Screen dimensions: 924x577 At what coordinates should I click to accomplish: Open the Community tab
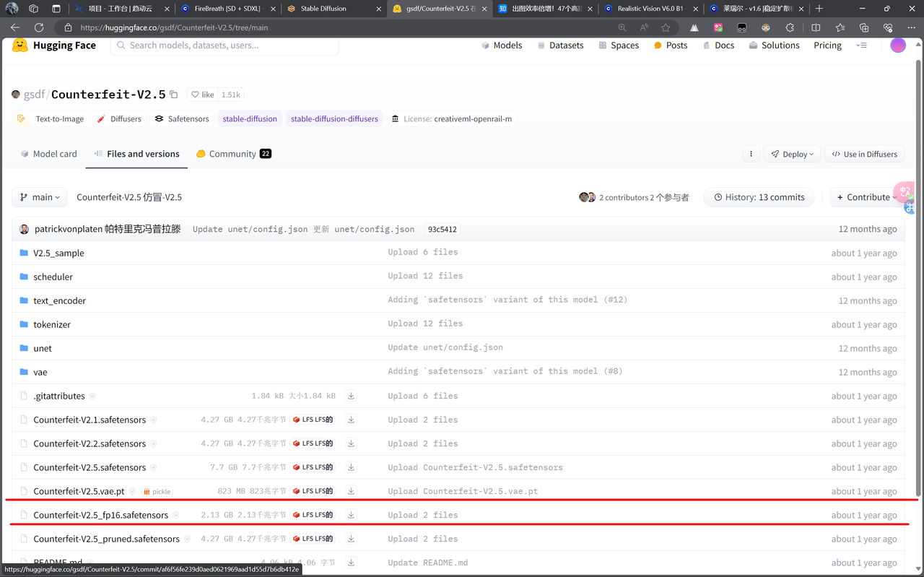(x=233, y=154)
